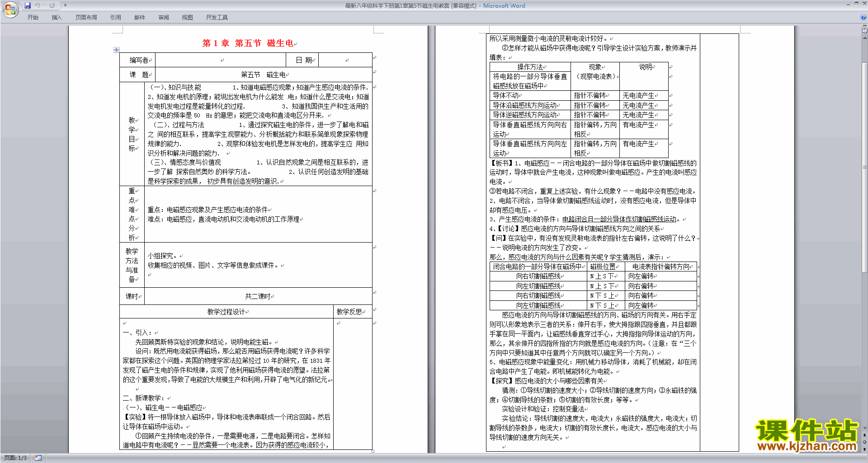
Task: Click the 共二课时 cell
Action: coord(258,296)
